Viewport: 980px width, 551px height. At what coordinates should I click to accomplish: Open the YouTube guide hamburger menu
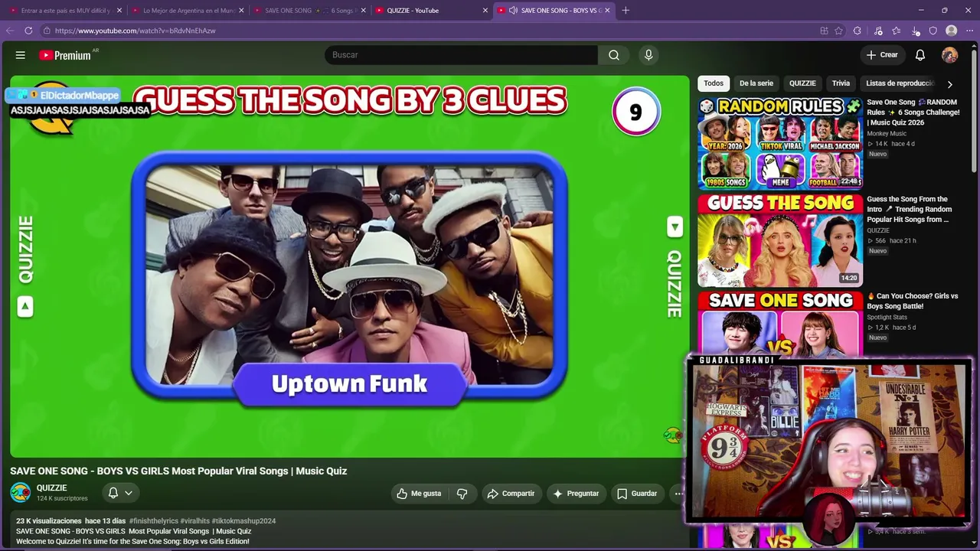pos(21,55)
